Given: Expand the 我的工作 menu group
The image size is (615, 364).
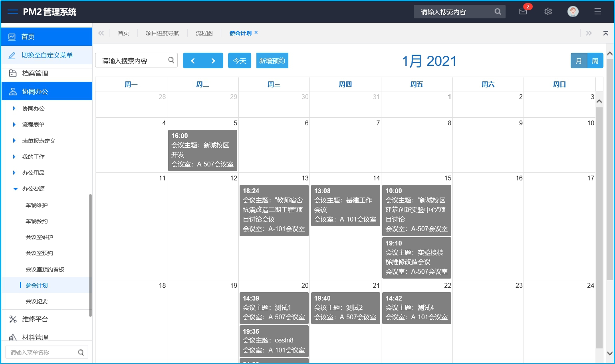Looking at the screenshot, I should point(14,157).
